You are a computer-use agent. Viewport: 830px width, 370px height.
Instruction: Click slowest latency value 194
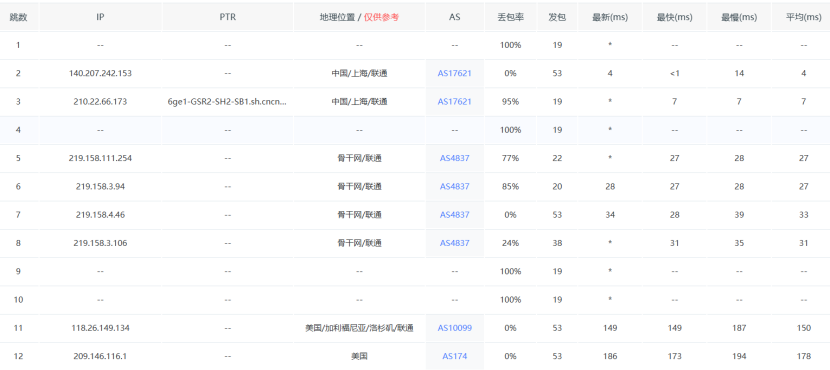(x=739, y=356)
